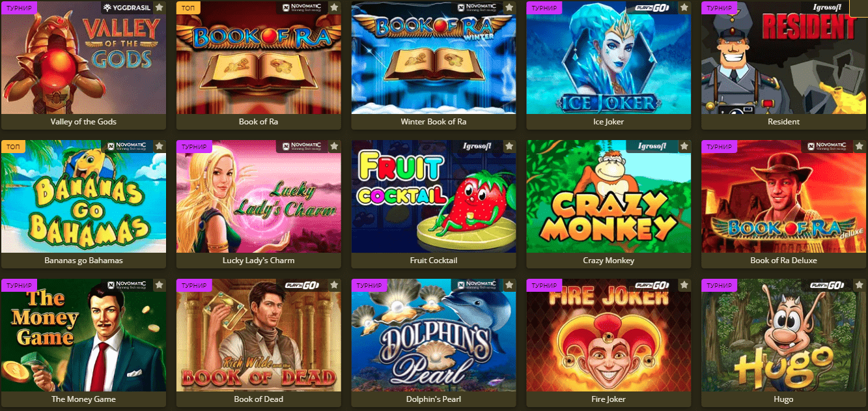The image size is (868, 411).
Task: Mark Dolphin's Pearl as favorite
Action: click(x=509, y=285)
